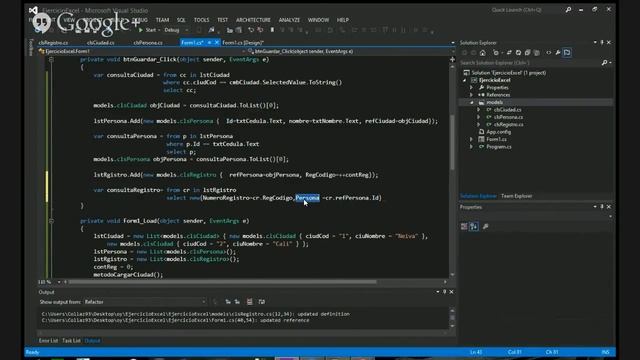Click the Search Solution Explorer field
This screenshot has height=360, width=640.
click(x=530, y=63)
